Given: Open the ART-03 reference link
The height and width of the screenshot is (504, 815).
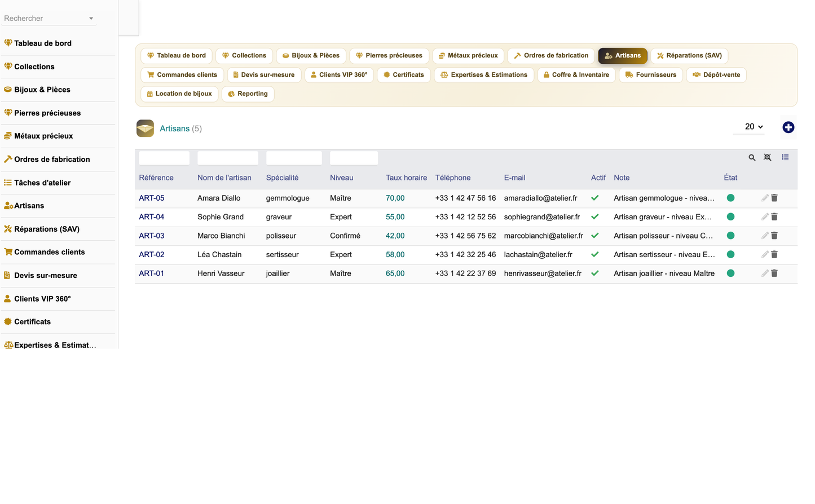Looking at the screenshot, I should click(x=152, y=236).
